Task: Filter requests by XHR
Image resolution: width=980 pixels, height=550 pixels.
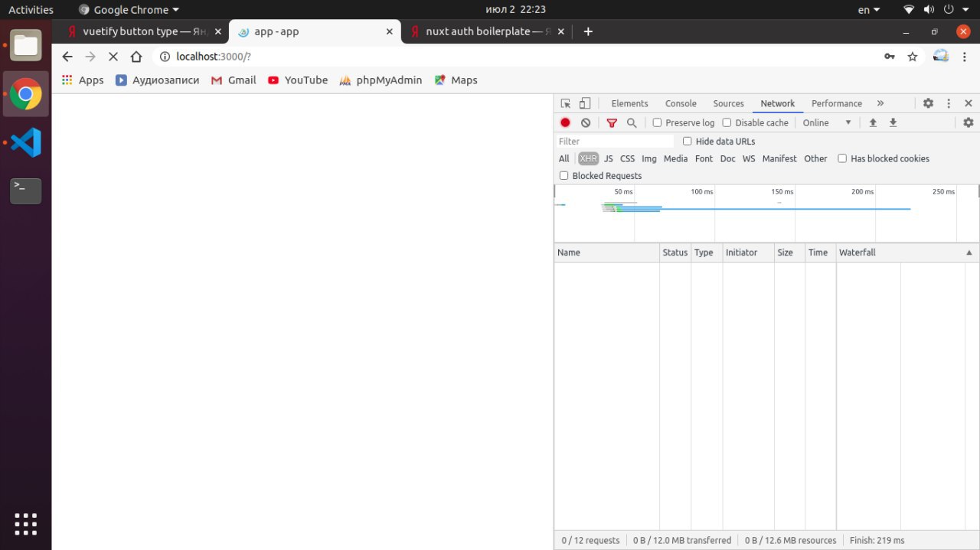Action: [588, 158]
